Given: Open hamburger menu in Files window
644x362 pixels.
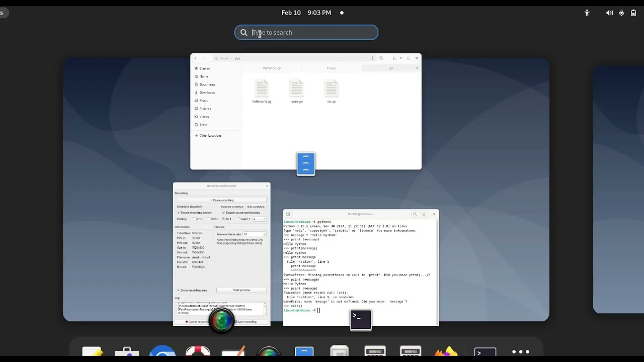Looking at the screenshot, I should 408,58.
